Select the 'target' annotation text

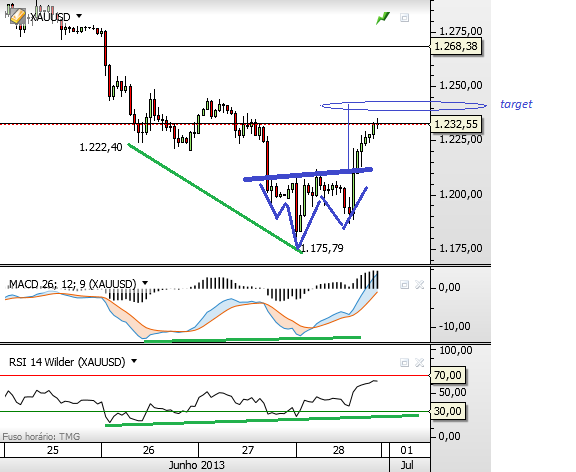click(516, 104)
